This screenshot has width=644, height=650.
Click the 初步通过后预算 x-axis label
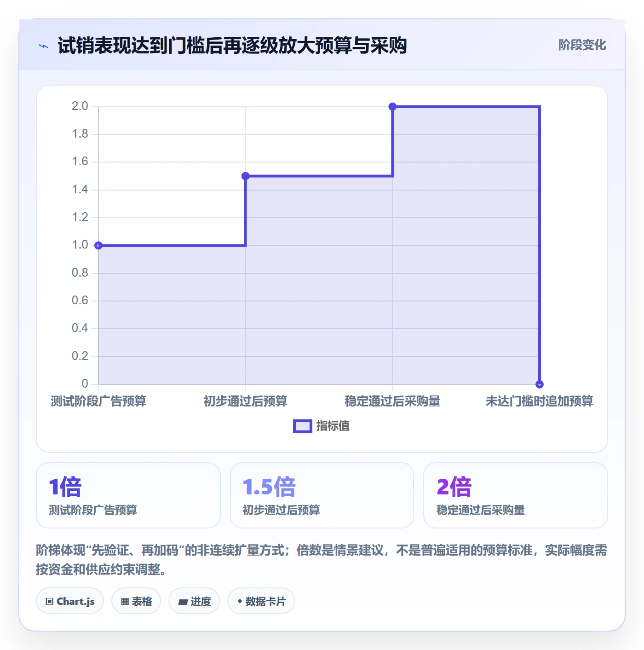tap(246, 401)
